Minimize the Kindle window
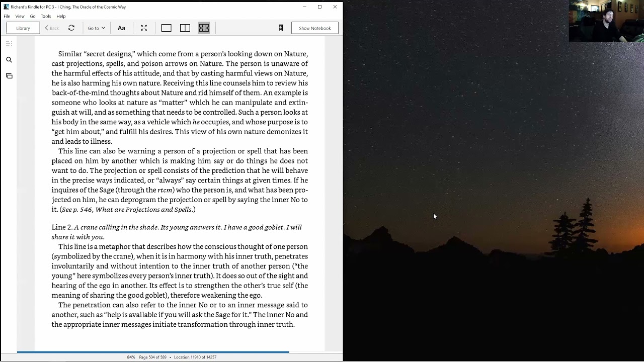This screenshot has width=644, height=362. tap(304, 7)
